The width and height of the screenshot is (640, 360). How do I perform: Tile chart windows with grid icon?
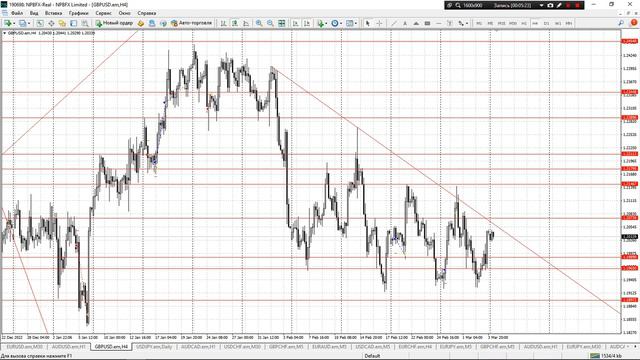(x=282, y=23)
